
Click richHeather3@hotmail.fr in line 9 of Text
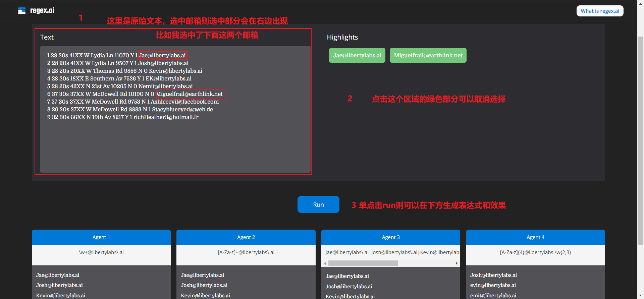pos(166,117)
